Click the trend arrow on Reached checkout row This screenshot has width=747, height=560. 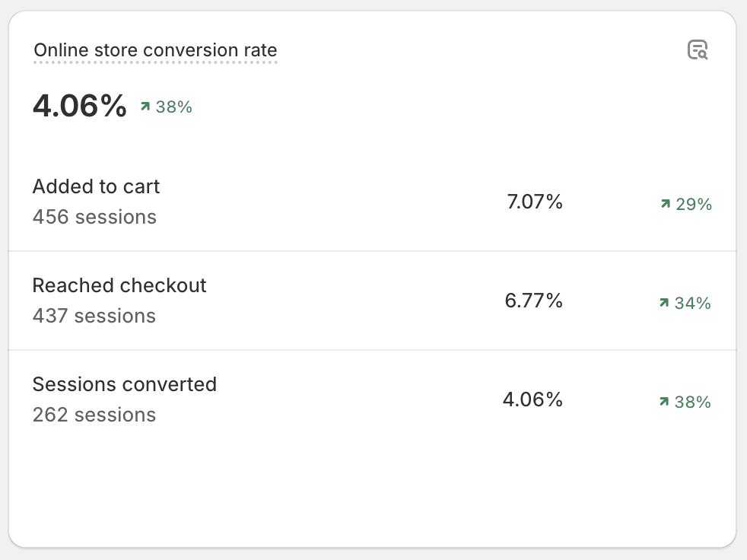pos(663,303)
